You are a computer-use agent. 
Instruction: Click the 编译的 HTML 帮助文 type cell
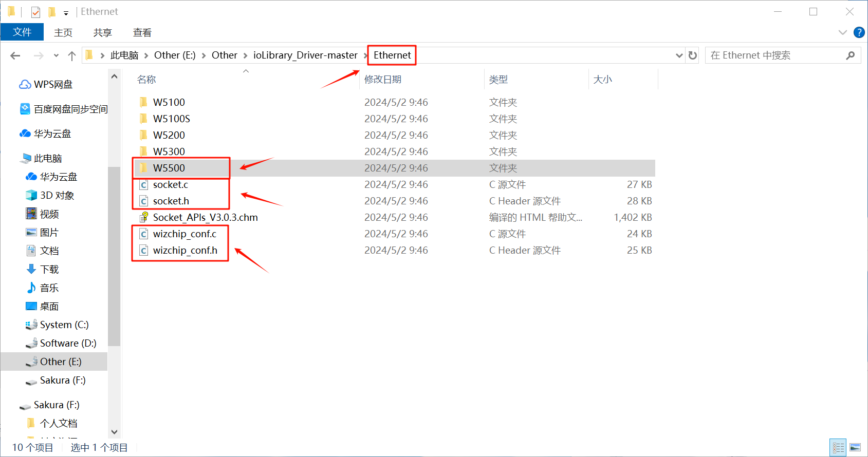535,217
